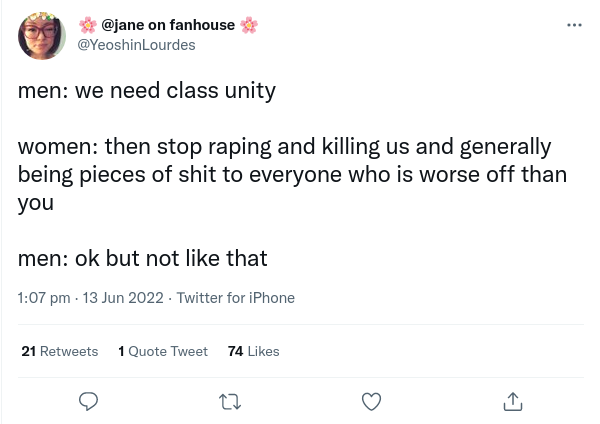This screenshot has height=424, width=600.
Task: Click the flower emoji before the display name
Action: pos(88,25)
